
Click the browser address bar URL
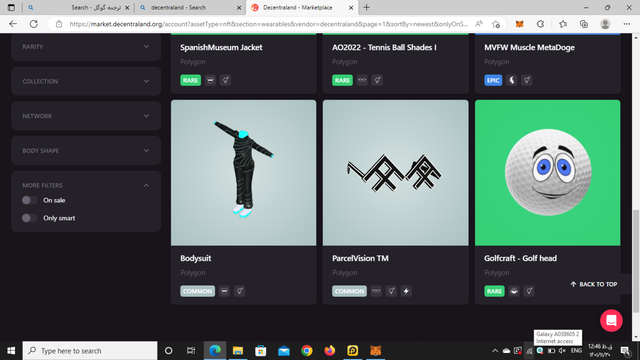tap(268, 24)
